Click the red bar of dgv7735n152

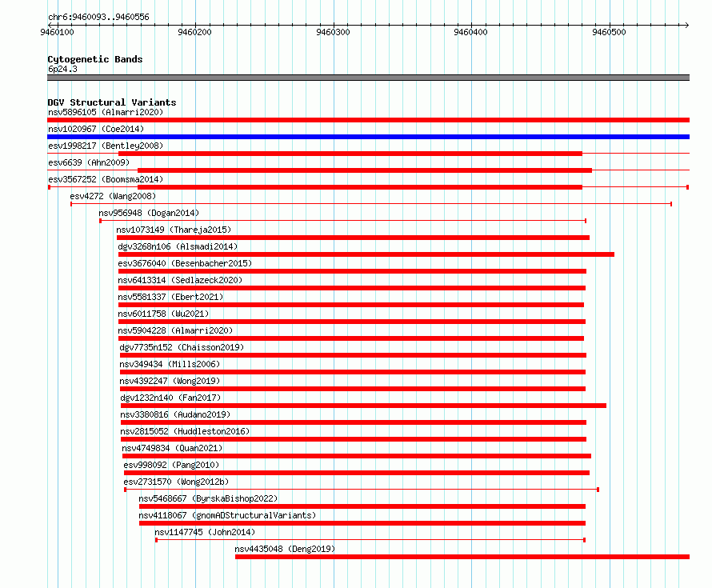354,355
